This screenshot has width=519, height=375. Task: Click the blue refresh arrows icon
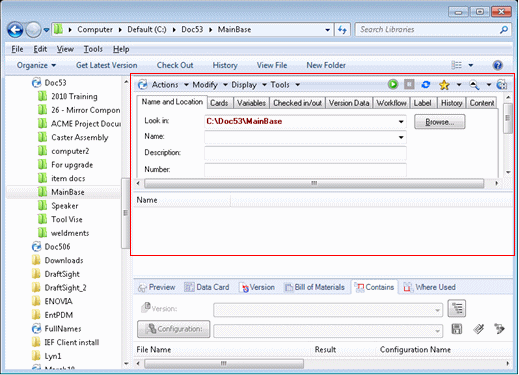pyautogui.click(x=426, y=85)
